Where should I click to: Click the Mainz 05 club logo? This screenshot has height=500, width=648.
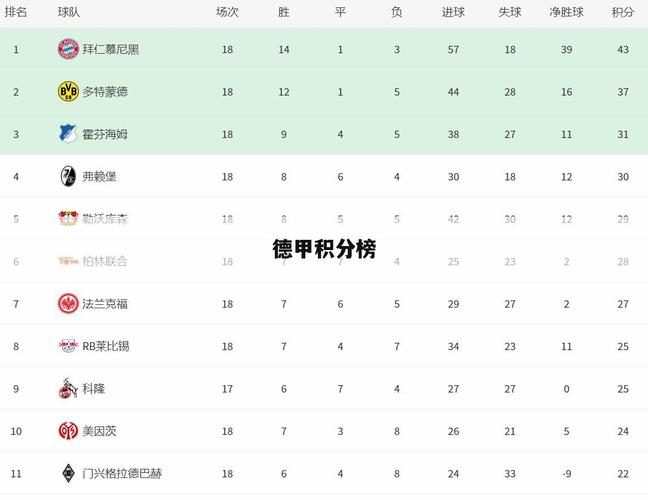click(68, 431)
